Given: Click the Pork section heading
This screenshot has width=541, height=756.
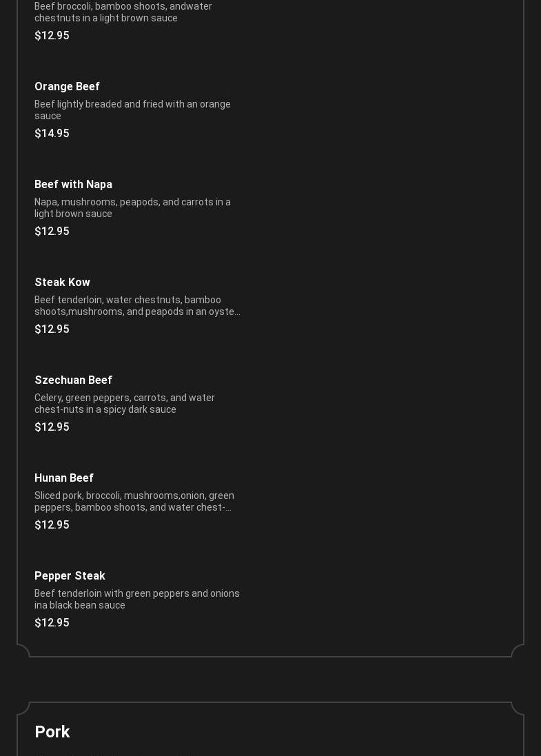Looking at the screenshot, I should (x=52, y=732).
